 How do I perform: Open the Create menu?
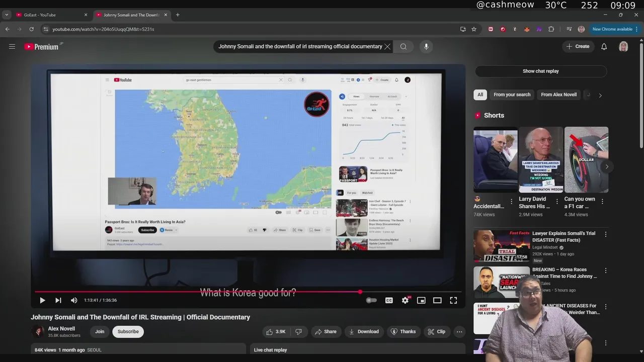point(578,47)
